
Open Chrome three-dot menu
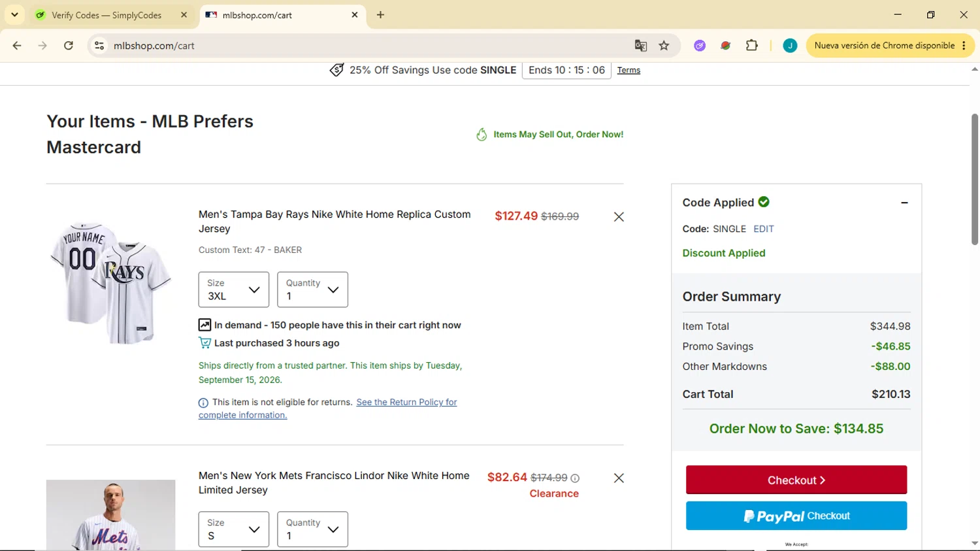point(964,45)
